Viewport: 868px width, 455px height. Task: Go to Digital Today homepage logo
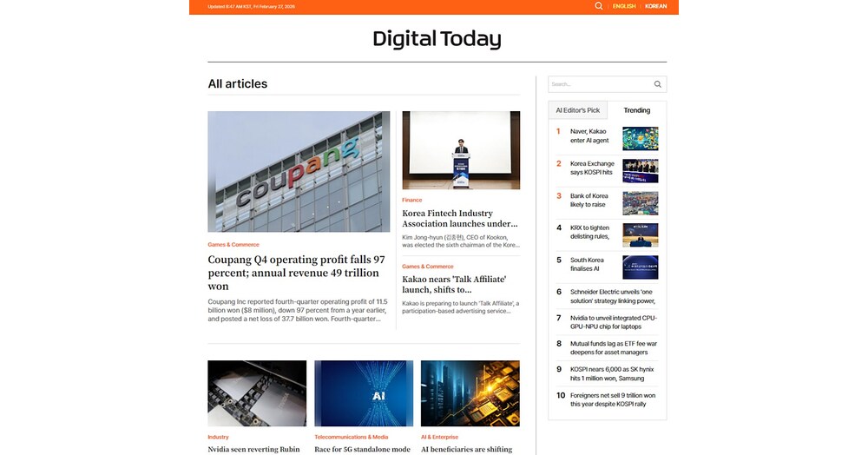click(437, 39)
